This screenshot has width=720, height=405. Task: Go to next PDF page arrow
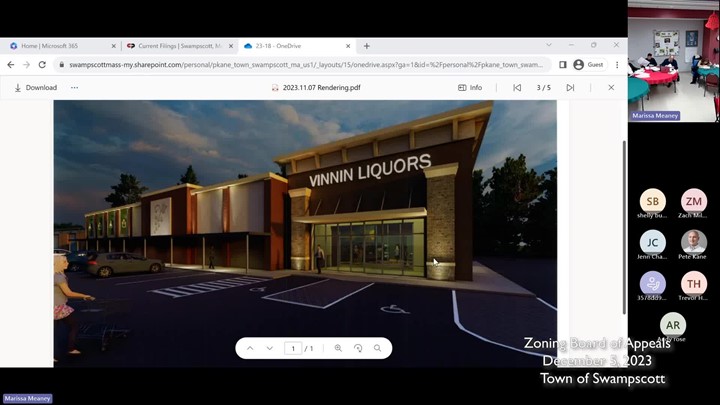pos(270,348)
